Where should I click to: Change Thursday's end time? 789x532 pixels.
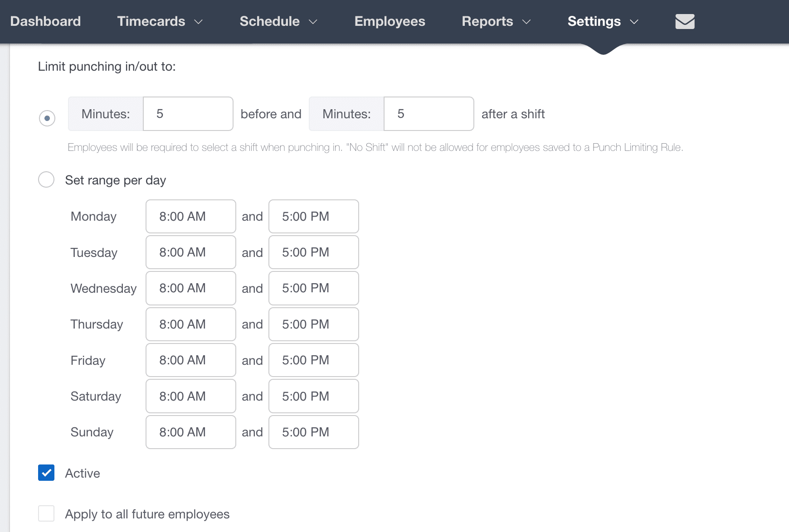[x=313, y=324]
